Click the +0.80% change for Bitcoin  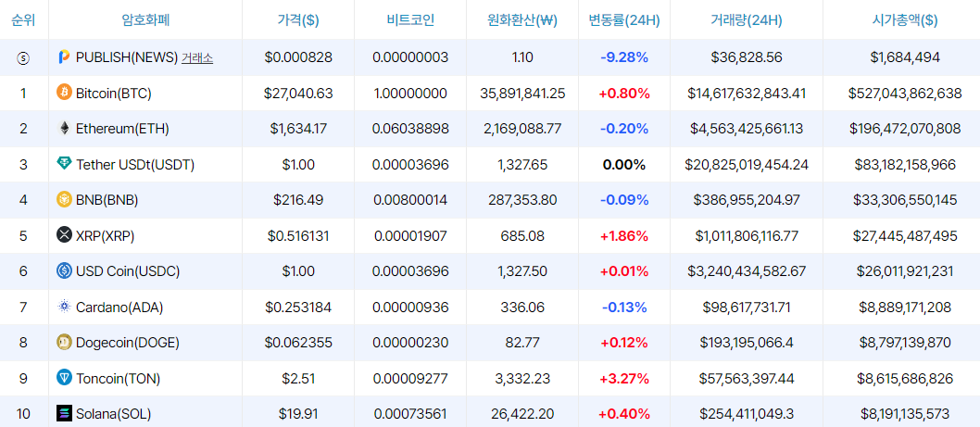(x=624, y=94)
